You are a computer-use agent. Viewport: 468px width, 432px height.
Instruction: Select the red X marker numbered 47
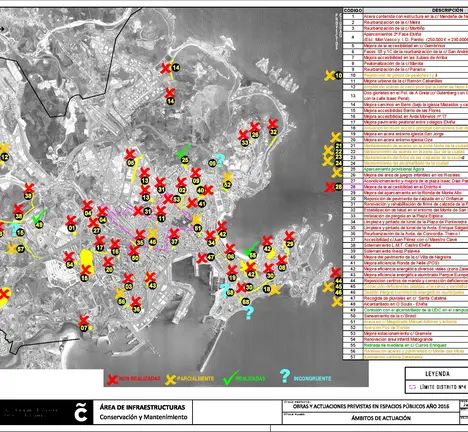[x=202, y=258]
